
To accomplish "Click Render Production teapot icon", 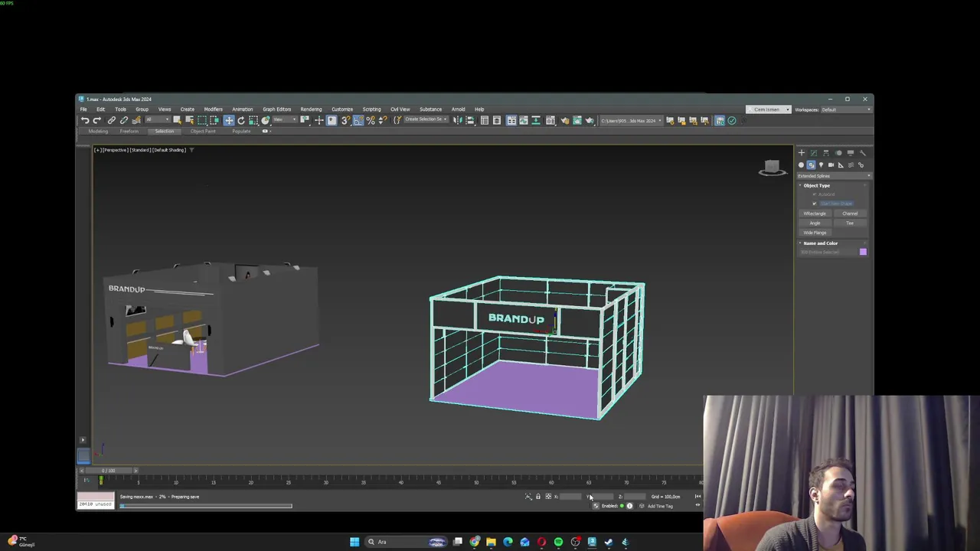I will tap(590, 120).
